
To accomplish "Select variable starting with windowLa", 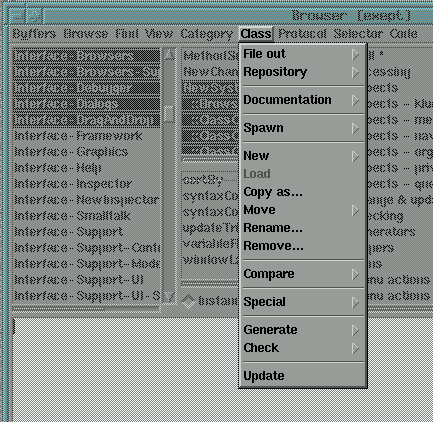I will pyautogui.click(x=210, y=260).
